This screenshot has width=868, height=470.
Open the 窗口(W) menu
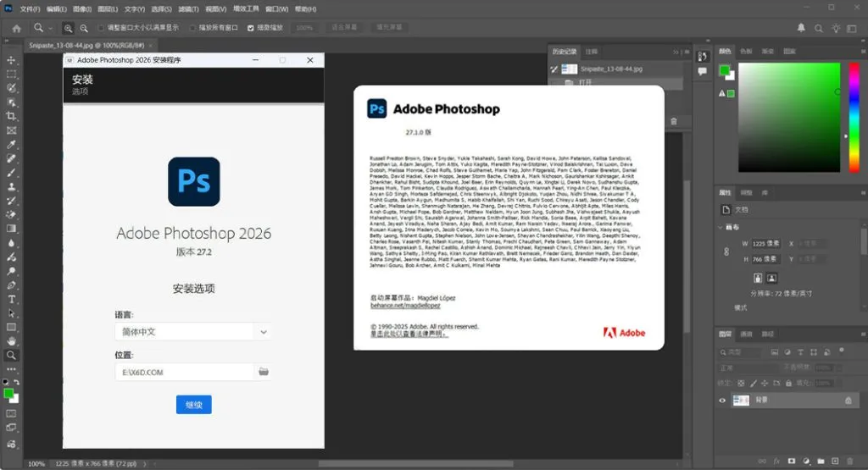click(277, 8)
